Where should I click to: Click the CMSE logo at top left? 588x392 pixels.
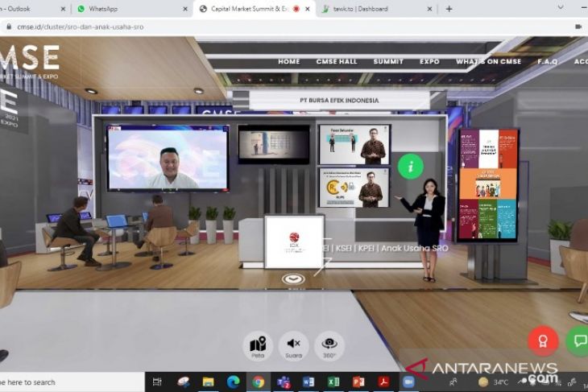(x=30, y=61)
